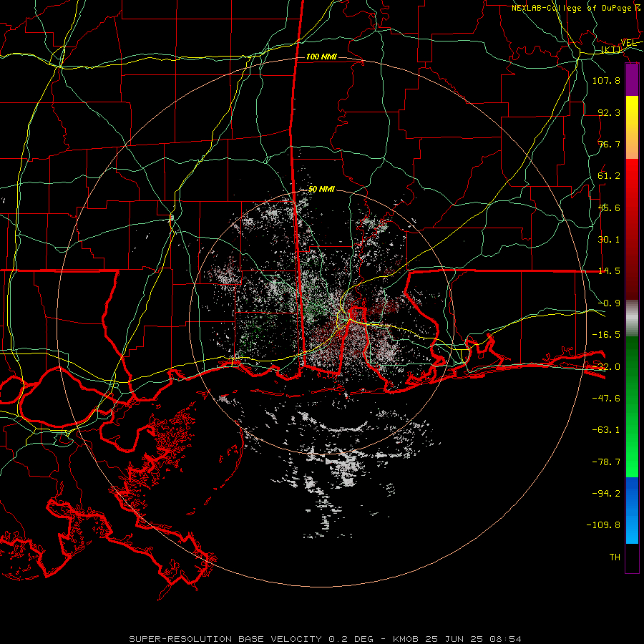The width and height of the screenshot is (644, 644).
Task: Click the 50 NMI range ring label
Action: [321, 189]
